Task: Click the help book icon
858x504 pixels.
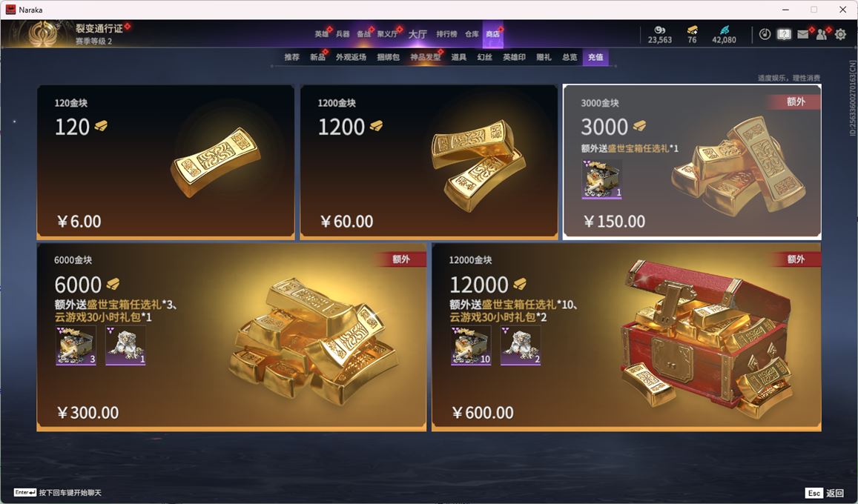Action: pos(784,34)
